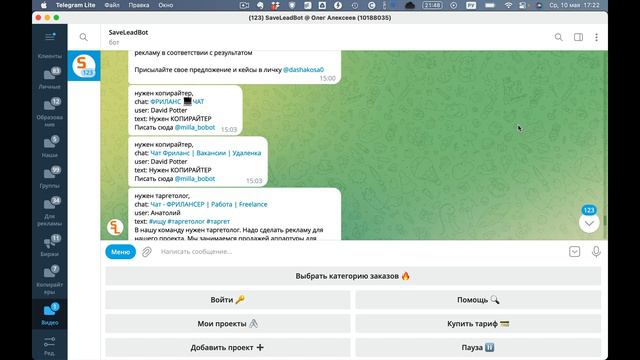Click the text "нужен таргетолог,"
This screenshot has width=640, height=360.
(162, 196)
